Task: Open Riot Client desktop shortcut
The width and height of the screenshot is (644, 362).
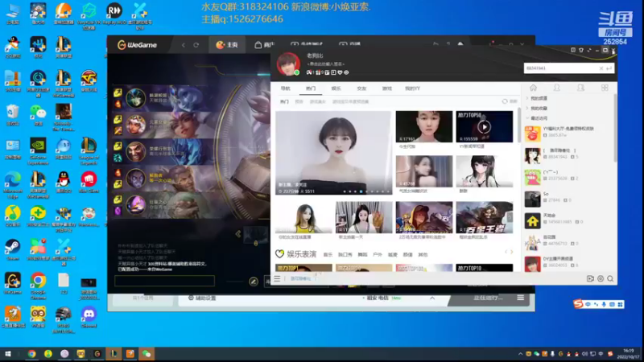Action: tap(89, 183)
